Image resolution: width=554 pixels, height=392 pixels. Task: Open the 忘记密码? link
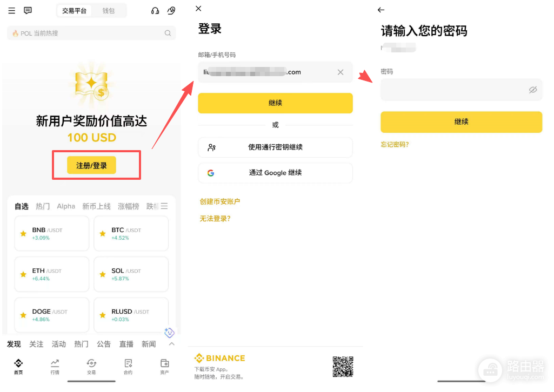[395, 144]
